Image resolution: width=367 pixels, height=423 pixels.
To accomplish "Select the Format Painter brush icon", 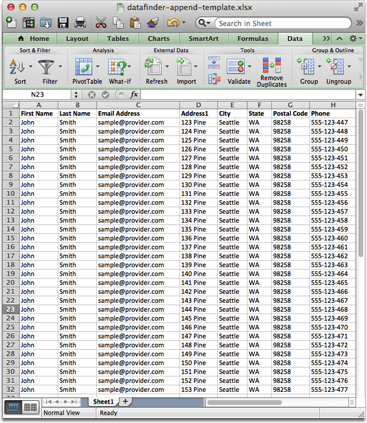I will coord(153,23).
